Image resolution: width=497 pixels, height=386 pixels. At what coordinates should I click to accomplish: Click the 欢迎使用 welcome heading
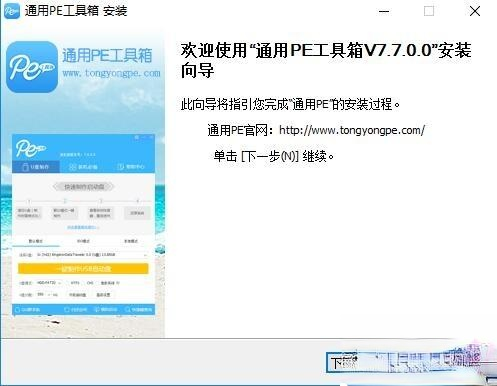pos(326,60)
